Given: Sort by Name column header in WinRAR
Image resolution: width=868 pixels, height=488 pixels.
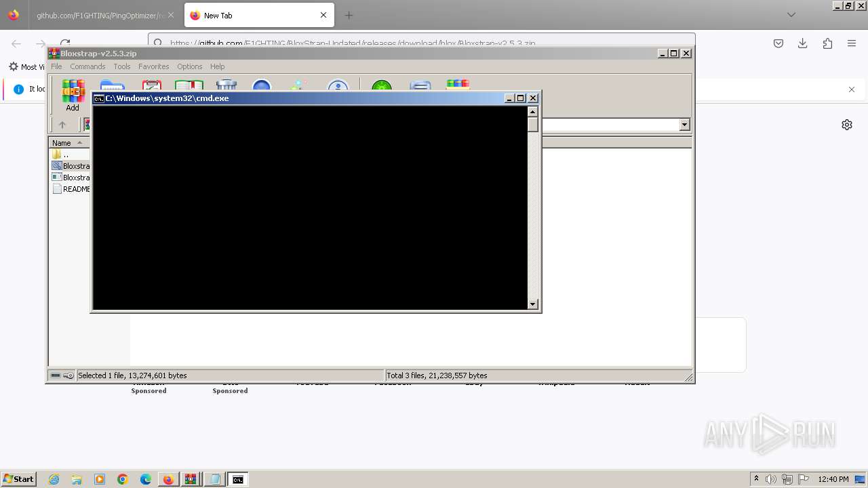Looking at the screenshot, I should coord(68,143).
